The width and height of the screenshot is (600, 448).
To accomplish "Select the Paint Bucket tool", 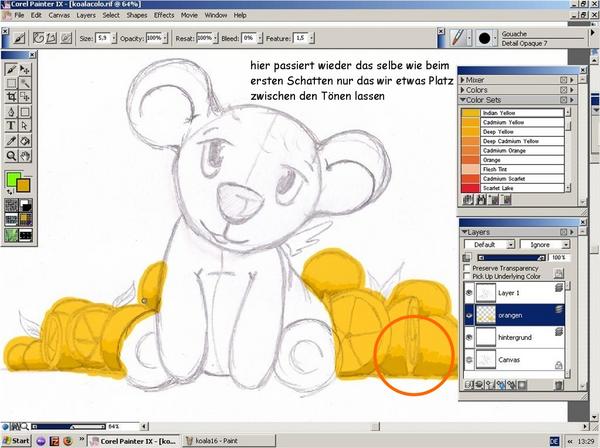I will tap(25, 141).
